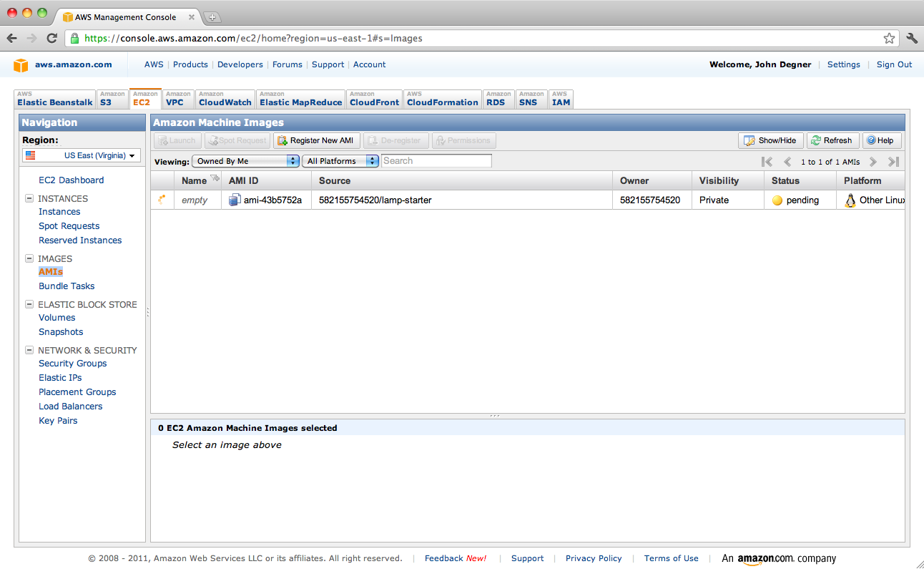Open the Settings link in header
The width and height of the screenshot is (924, 569).
844,64
